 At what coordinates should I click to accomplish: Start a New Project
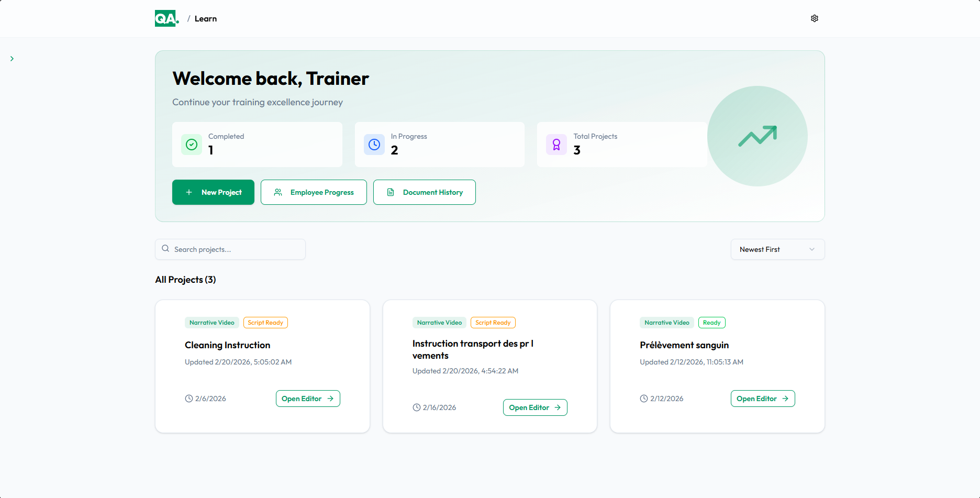pyautogui.click(x=213, y=192)
